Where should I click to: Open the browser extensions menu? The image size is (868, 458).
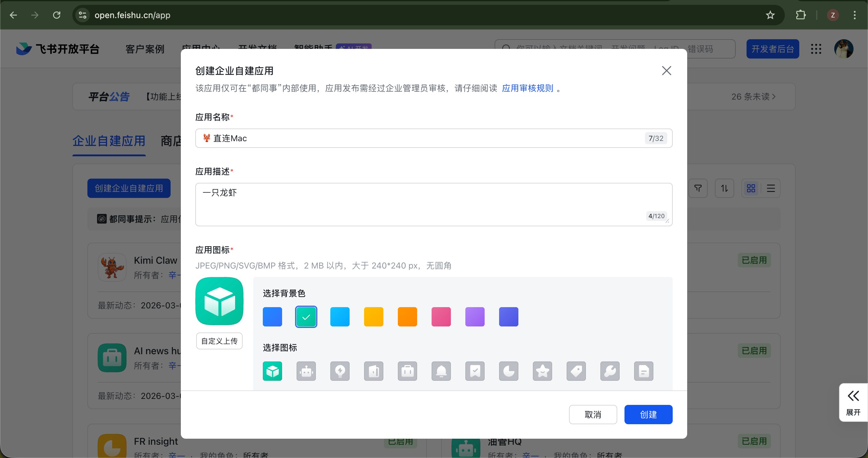[x=801, y=15]
